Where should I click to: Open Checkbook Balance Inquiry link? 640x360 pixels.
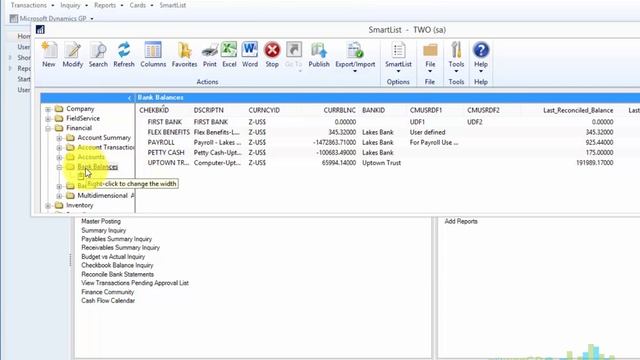point(117,265)
